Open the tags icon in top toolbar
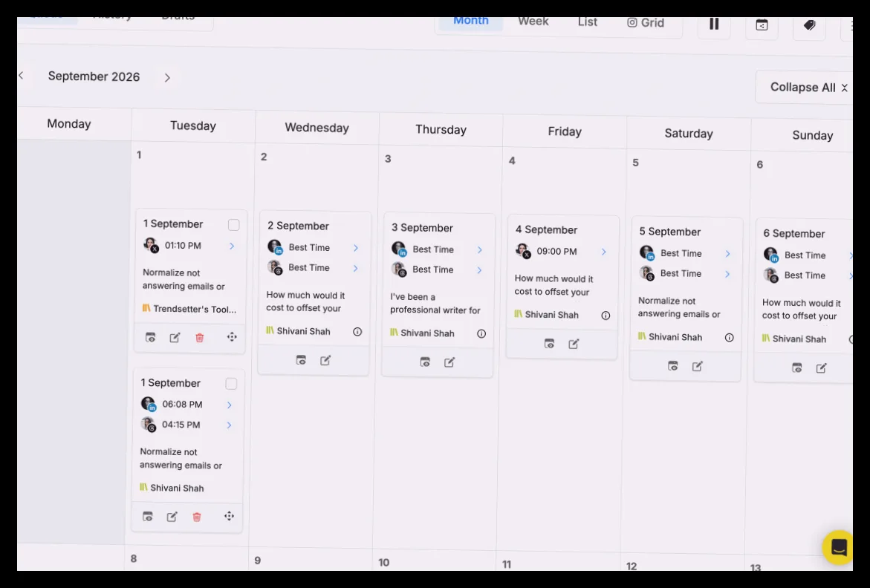 pos(810,25)
